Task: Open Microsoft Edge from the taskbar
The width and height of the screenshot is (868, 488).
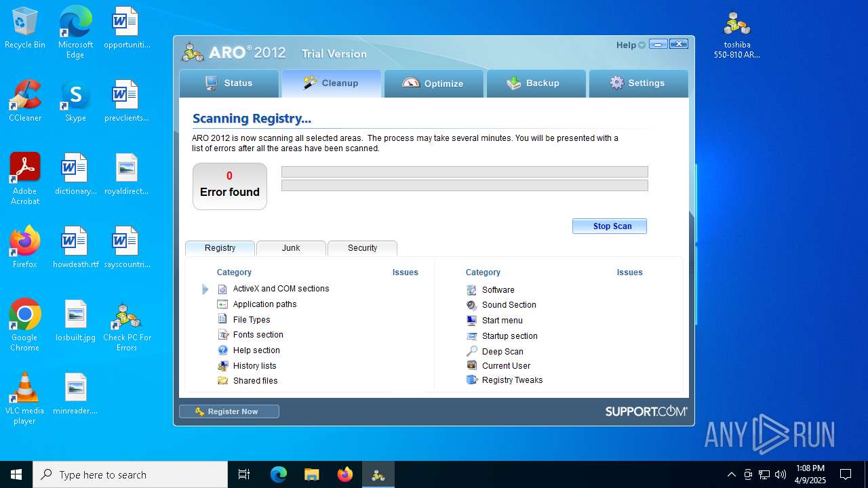Action: pos(279,474)
